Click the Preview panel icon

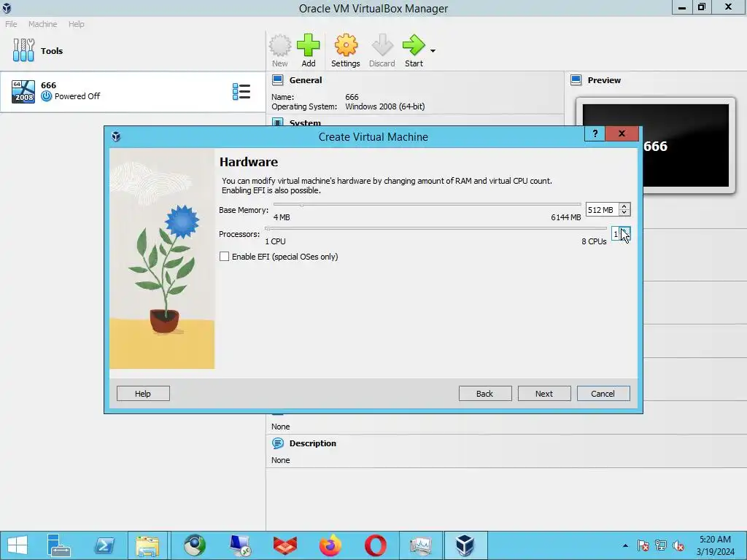[x=576, y=80]
